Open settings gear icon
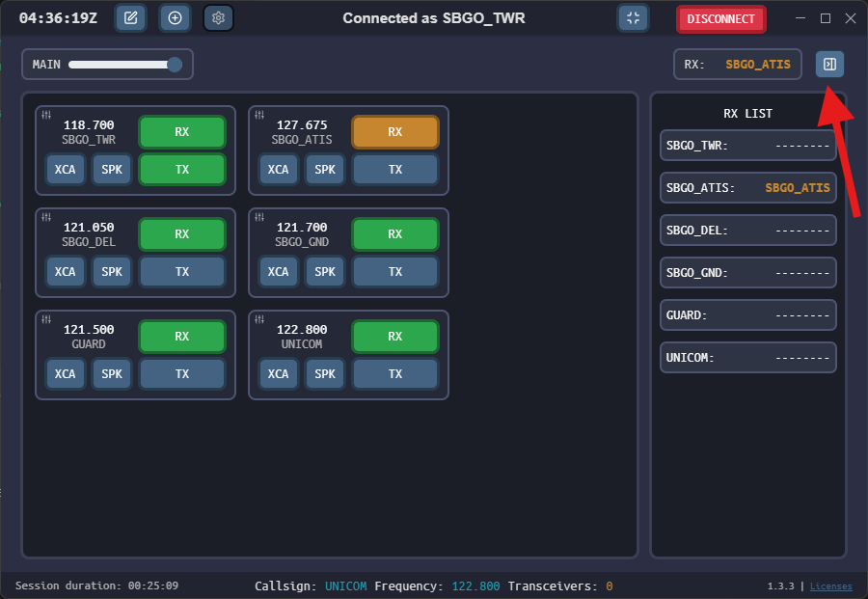 (x=219, y=18)
